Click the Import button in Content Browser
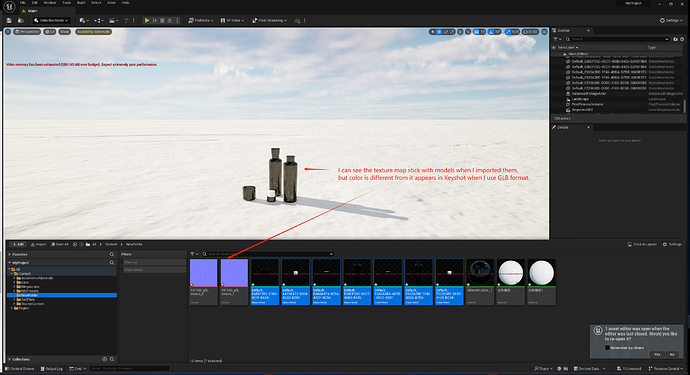 (x=38, y=244)
